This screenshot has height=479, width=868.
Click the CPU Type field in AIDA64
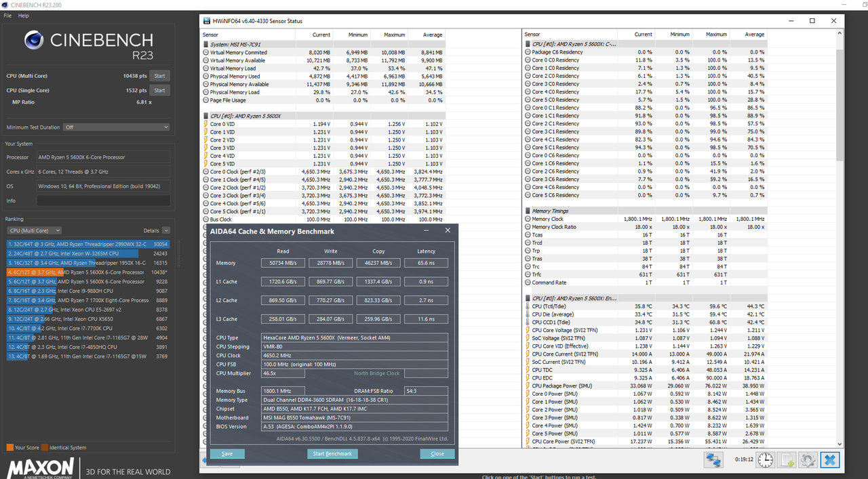point(355,337)
